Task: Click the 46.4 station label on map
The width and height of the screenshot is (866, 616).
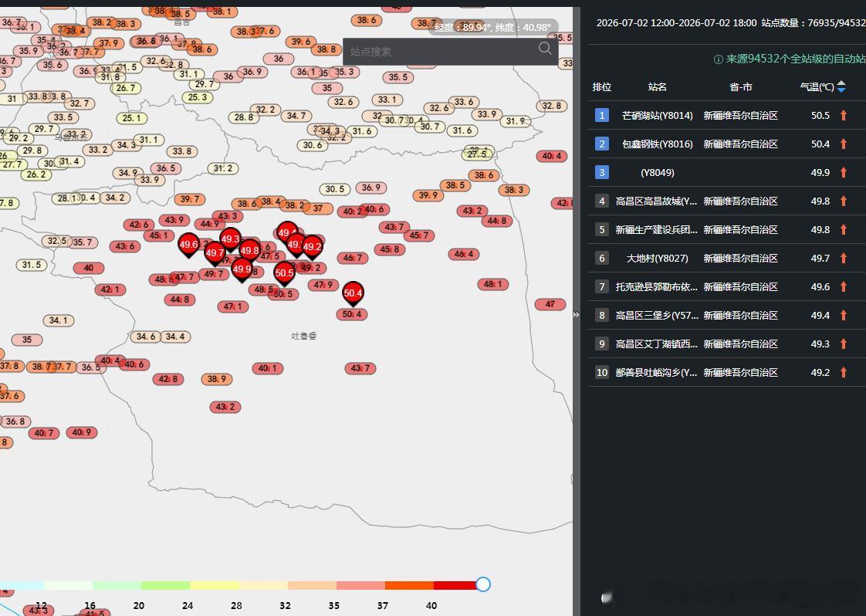Action: (x=463, y=254)
